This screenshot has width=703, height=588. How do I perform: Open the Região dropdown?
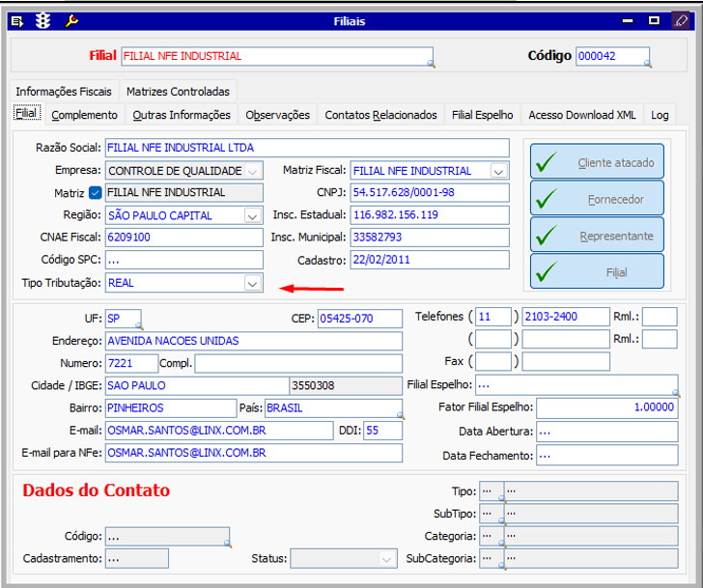pos(252,215)
